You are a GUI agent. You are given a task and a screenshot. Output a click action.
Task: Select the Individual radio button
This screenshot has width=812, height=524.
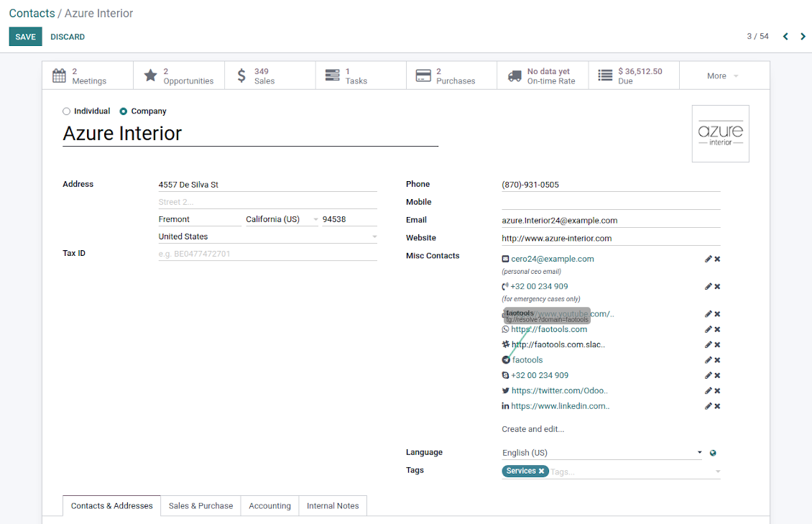[67, 111]
